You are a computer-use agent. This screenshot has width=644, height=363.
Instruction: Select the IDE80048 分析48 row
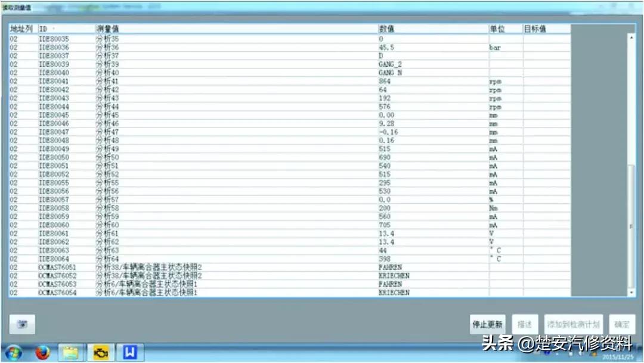[x=290, y=141]
